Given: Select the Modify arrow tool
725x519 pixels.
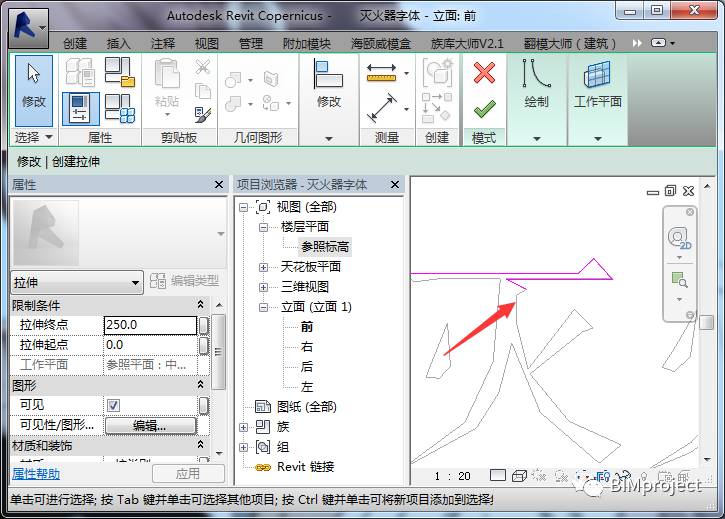Looking at the screenshot, I should click(x=34, y=91).
